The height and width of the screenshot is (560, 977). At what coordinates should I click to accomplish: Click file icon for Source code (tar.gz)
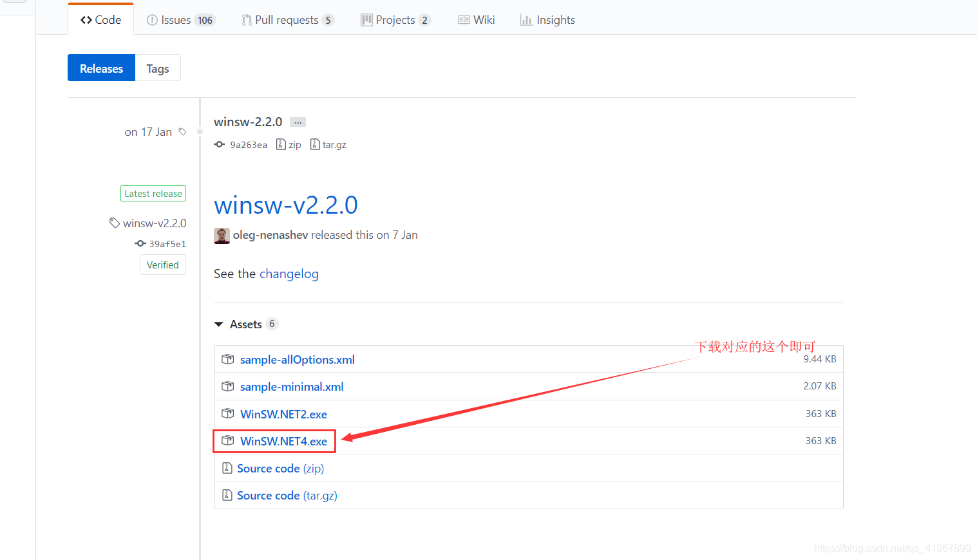227,495
